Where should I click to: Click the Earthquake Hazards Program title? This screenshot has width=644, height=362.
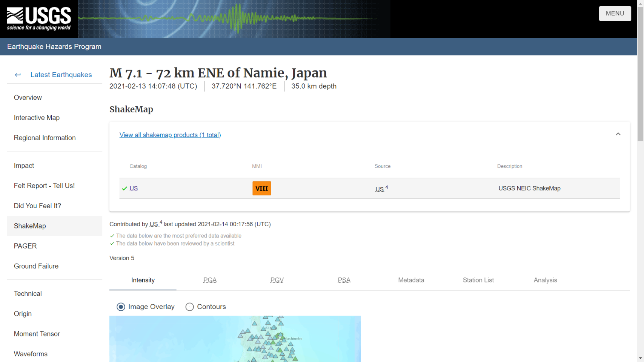point(54,47)
